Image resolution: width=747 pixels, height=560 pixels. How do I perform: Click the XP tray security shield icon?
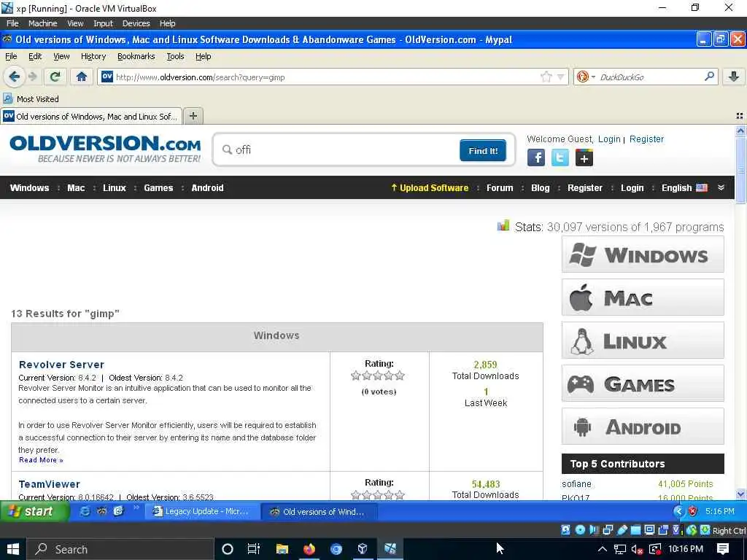coord(693,511)
